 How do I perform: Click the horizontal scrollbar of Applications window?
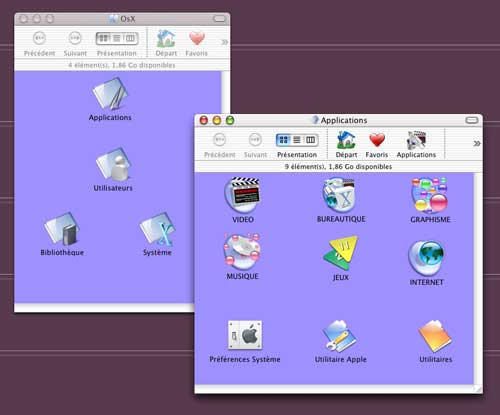point(334,389)
